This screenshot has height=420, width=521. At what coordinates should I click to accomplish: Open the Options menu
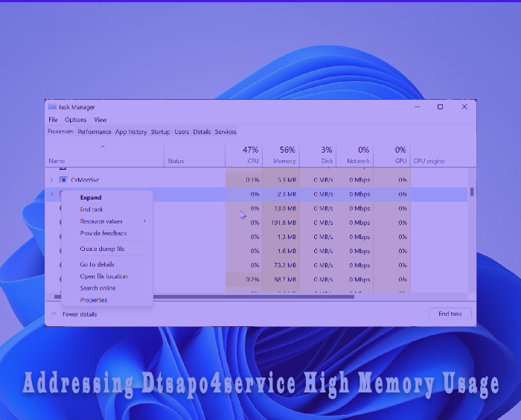(x=75, y=120)
